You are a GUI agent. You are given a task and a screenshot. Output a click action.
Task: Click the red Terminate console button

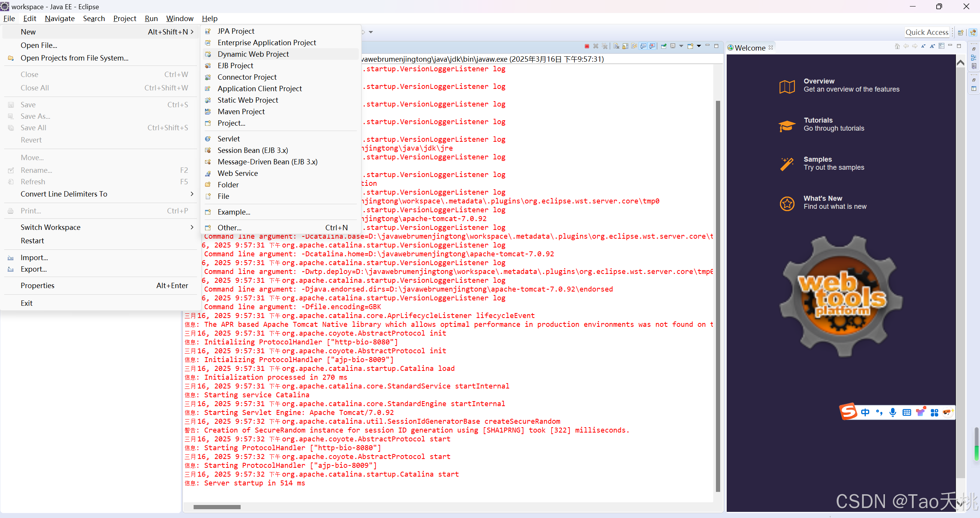[x=587, y=46]
